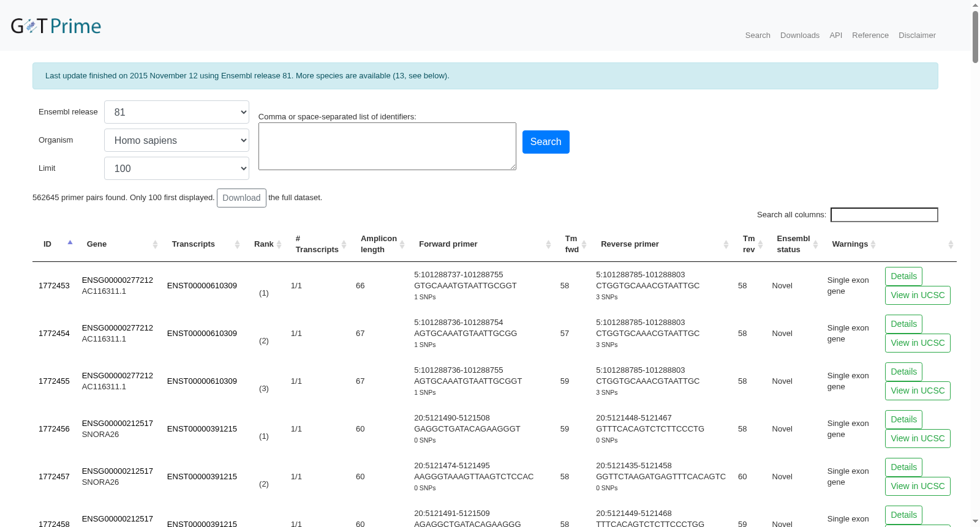Click scrollbar down arrow
Viewport: 980px width, 527px height.
[x=975, y=521]
